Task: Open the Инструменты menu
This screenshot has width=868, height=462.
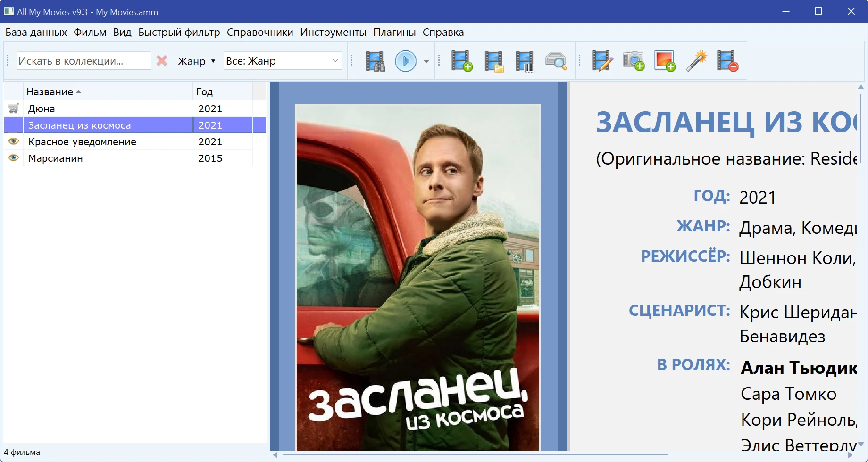Action: tap(333, 33)
